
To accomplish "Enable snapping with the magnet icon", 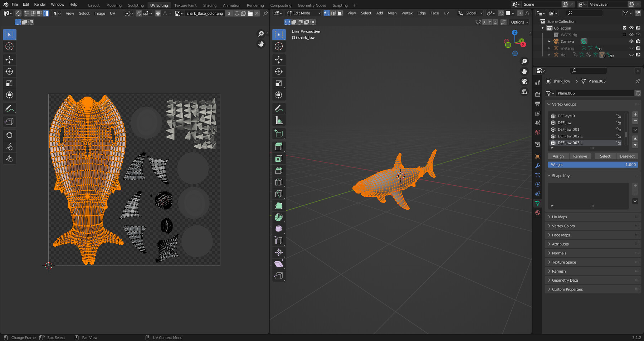I will (501, 13).
